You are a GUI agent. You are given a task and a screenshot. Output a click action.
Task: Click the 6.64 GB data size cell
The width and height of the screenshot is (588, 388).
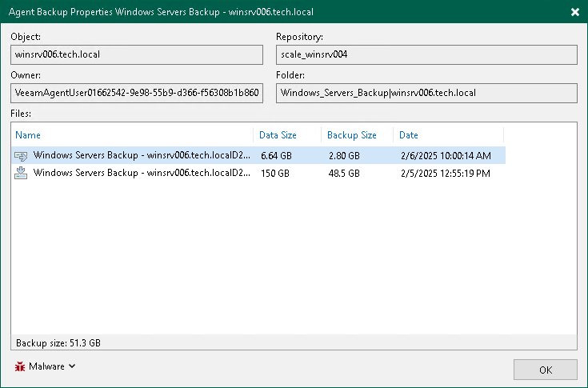[276, 155]
